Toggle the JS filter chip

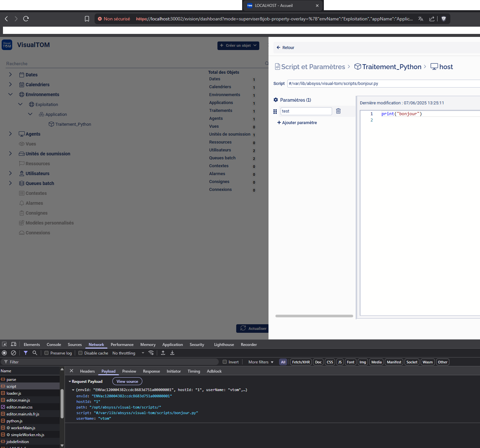tap(340, 362)
